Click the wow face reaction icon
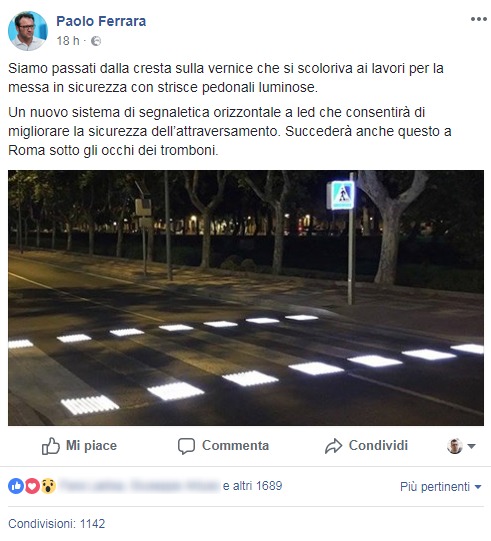This screenshot has height=541, width=491. click(x=49, y=486)
